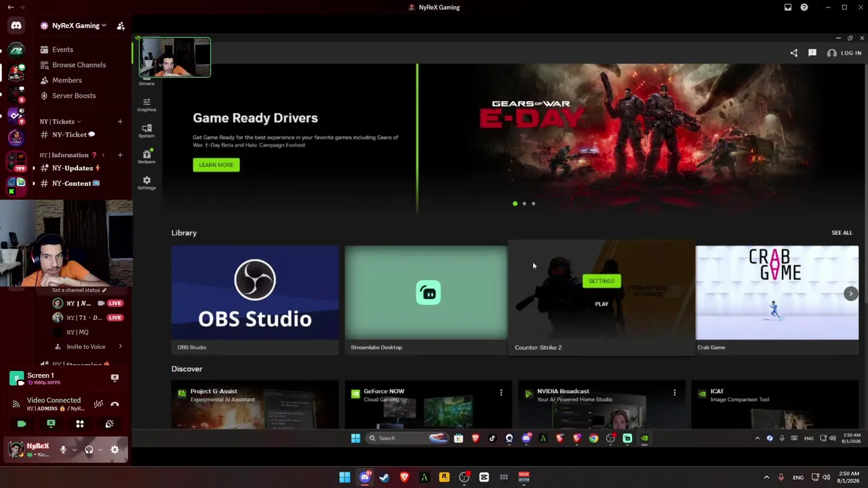The height and width of the screenshot is (488, 868).
Task: Toggle screen share in voice panel
Action: point(51,424)
